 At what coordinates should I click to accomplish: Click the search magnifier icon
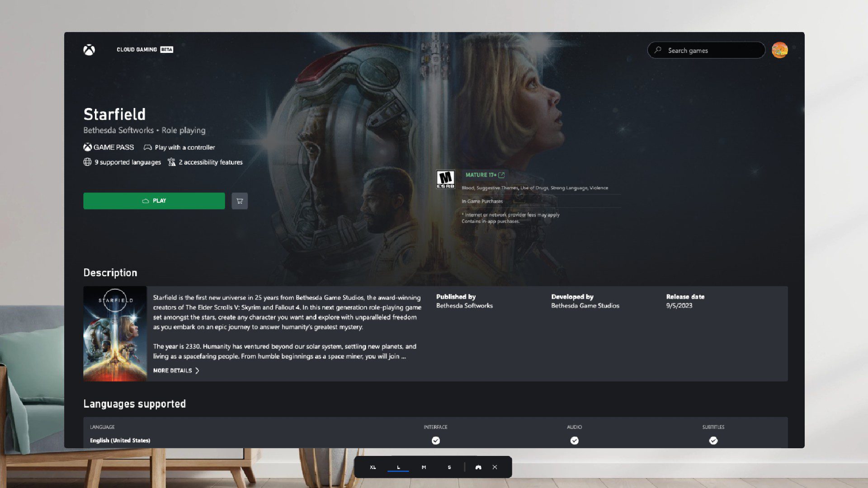(x=658, y=50)
